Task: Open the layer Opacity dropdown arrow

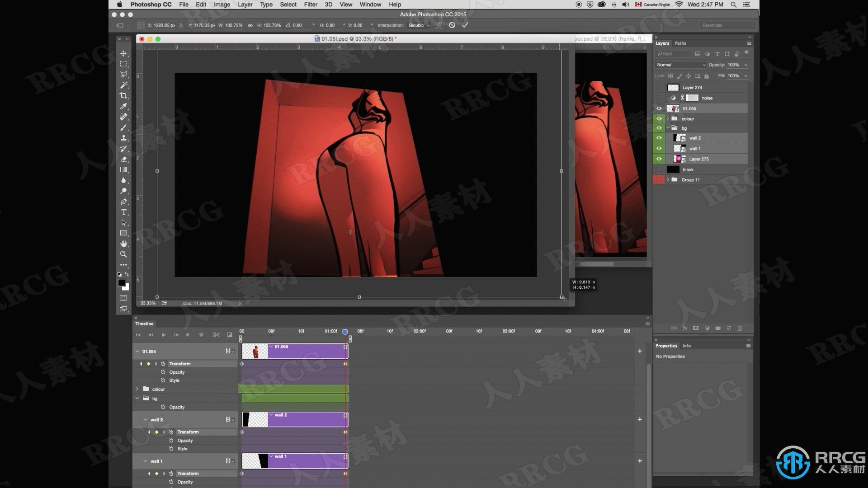Action: [745, 65]
